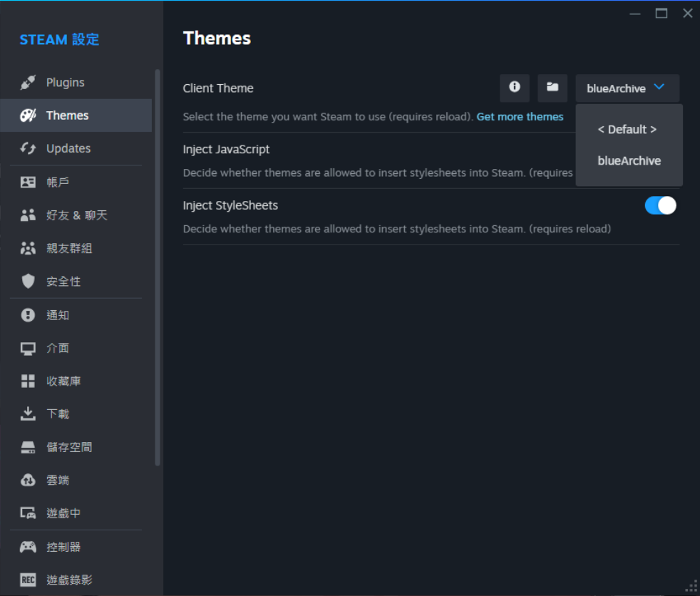Viewport: 700px width, 596px height.
Task: Click the Plugins plug icon
Action: click(x=28, y=83)
